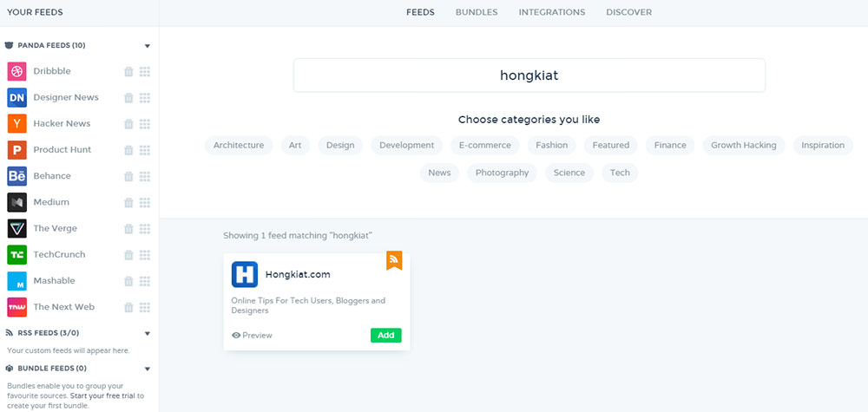Delete the Designer News feed
Screen dimensions: 868x412
pyautogui.click(x=128, y=97)
